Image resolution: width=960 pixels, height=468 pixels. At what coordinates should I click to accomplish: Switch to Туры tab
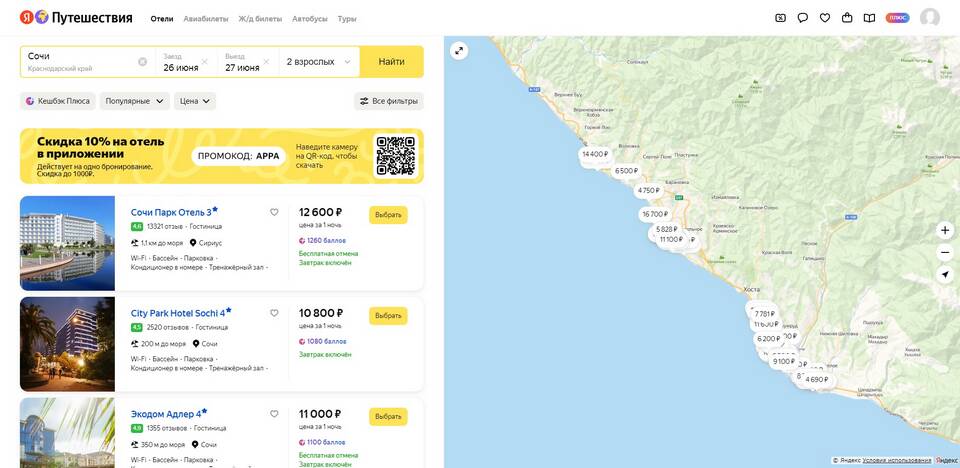[347, 19]
